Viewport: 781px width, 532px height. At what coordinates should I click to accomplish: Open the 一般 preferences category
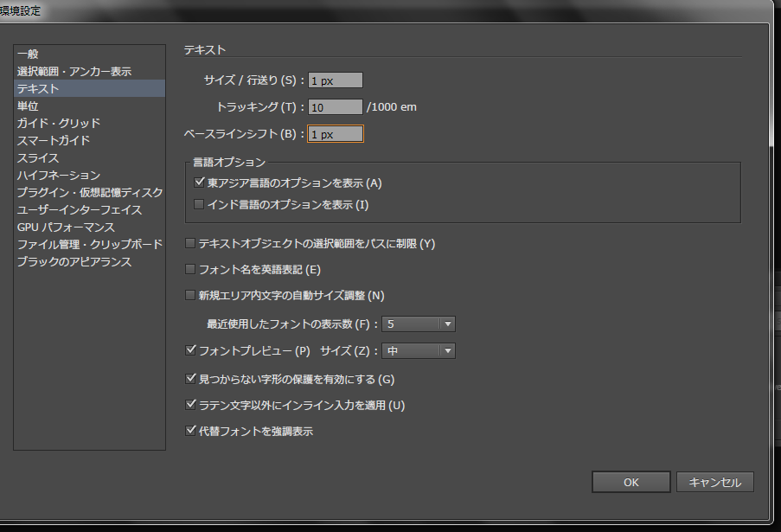click(x=90, y=54)
